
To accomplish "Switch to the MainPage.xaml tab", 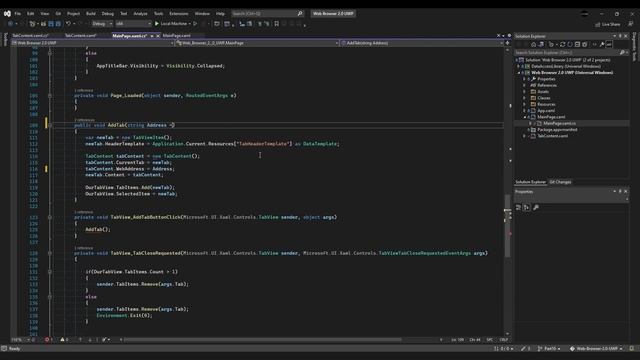I will 177,36.
